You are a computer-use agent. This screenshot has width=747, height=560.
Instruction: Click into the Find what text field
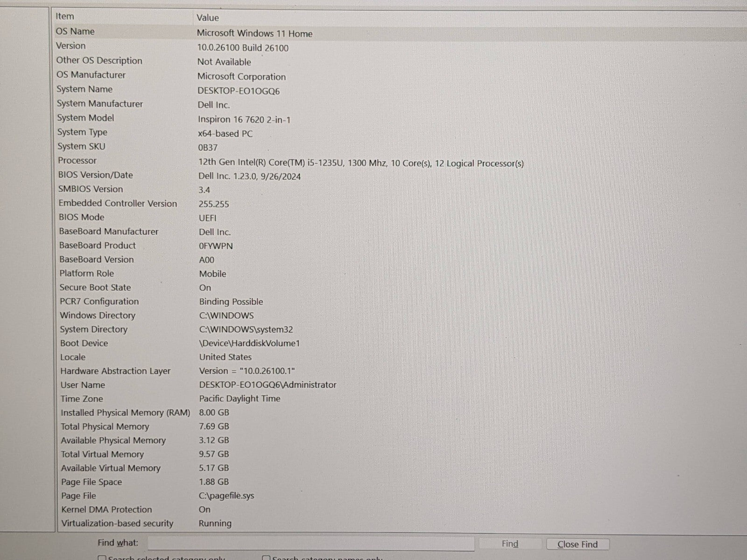pyautogui.click(x=311, y=544)
